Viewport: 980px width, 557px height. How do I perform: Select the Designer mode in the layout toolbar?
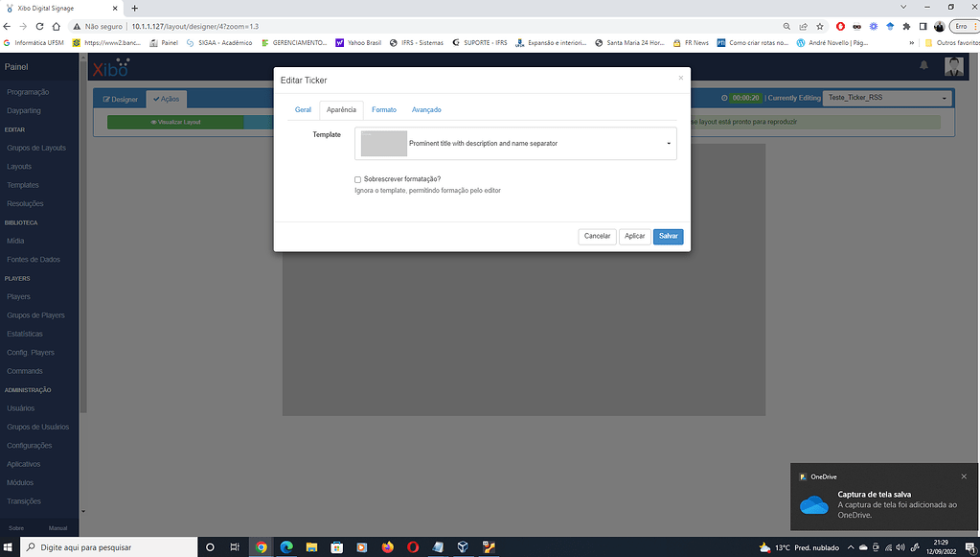(119, 99)
